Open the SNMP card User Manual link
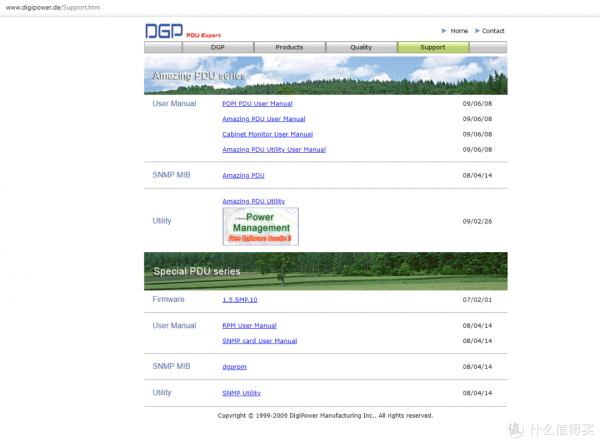 coord(259,341)
